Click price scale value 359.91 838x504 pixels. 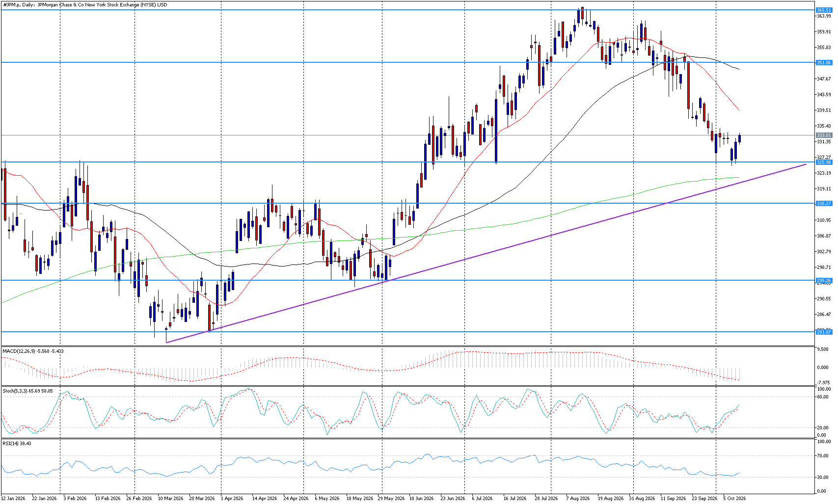(824, 32)
